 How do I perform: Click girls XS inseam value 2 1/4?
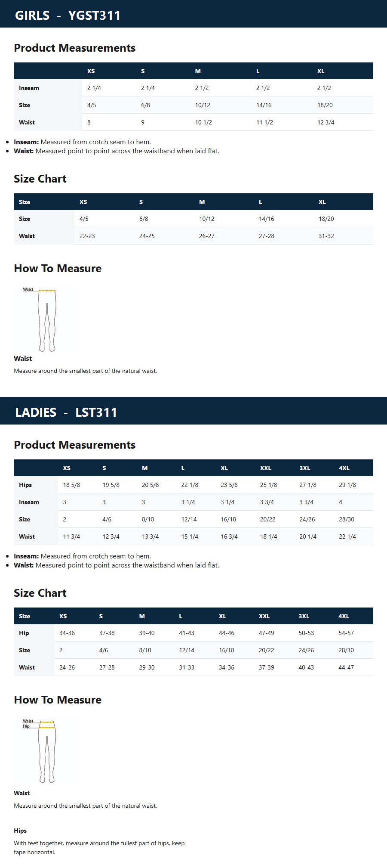[x=94, y=88]
